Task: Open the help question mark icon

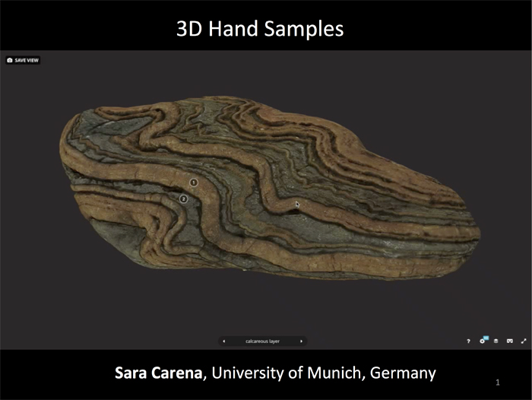Action: [x=468, y=341]
